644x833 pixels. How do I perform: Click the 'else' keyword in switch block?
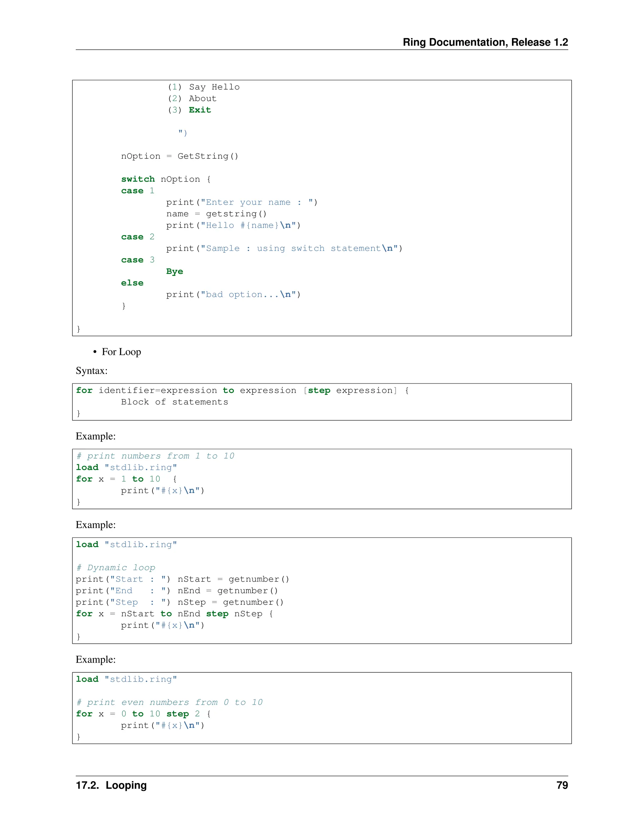(x=132, y=283)
